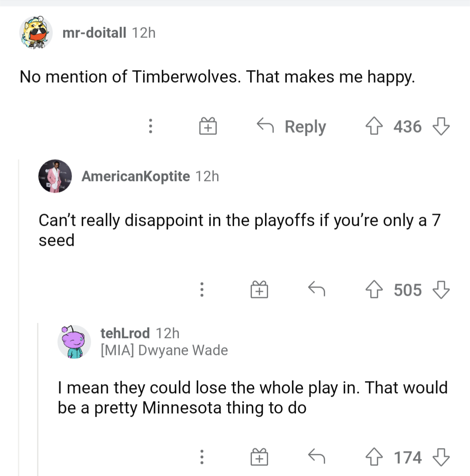
Task: Open mr-doitall's user profile
Action: click(94, 33)
